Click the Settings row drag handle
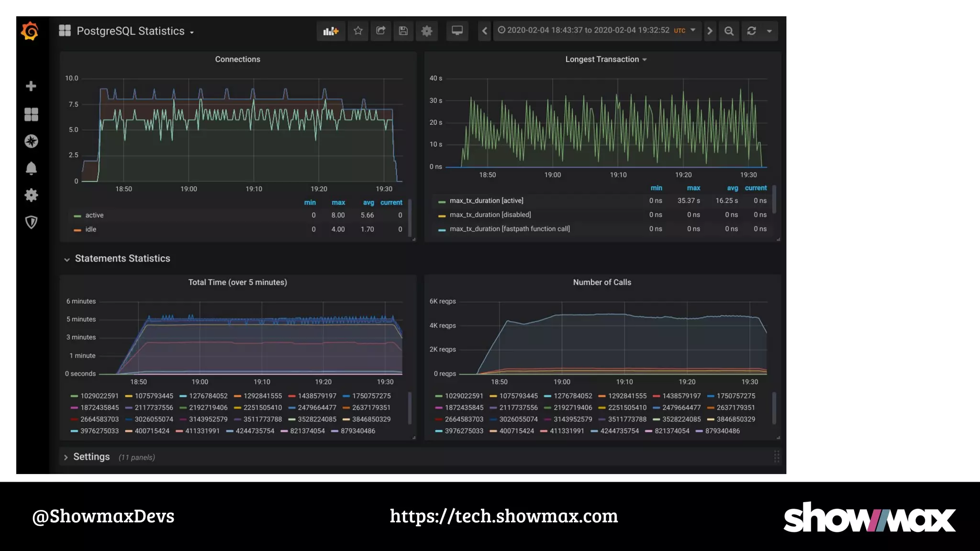The width and height of the screenshot is (980, 551). tap(776, 457)
